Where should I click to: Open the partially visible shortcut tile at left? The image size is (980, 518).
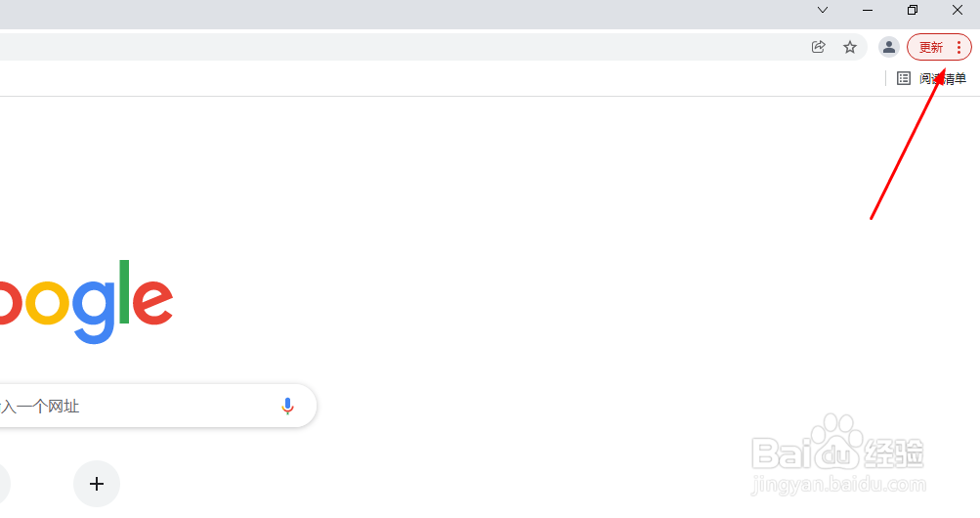click(x=3, y=484)
